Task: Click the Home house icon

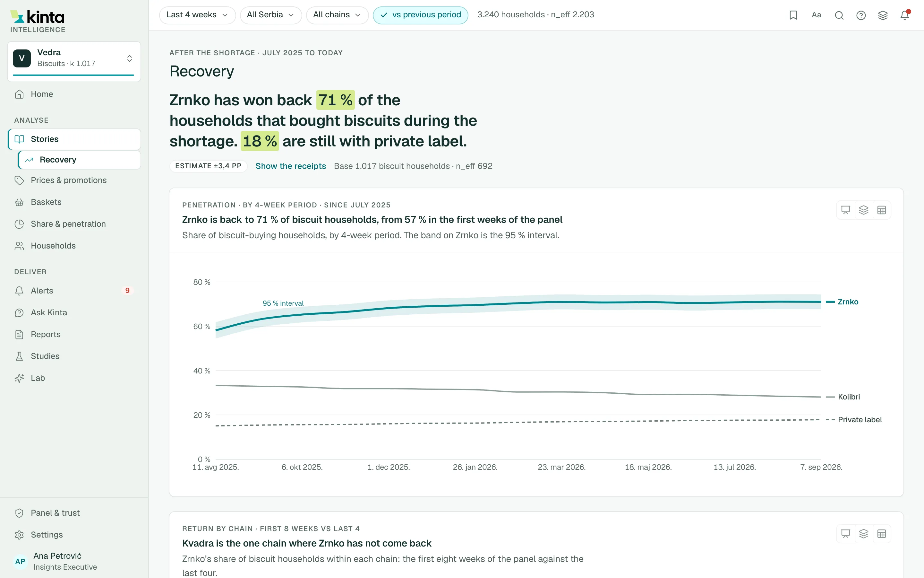Action: [19, 94]
